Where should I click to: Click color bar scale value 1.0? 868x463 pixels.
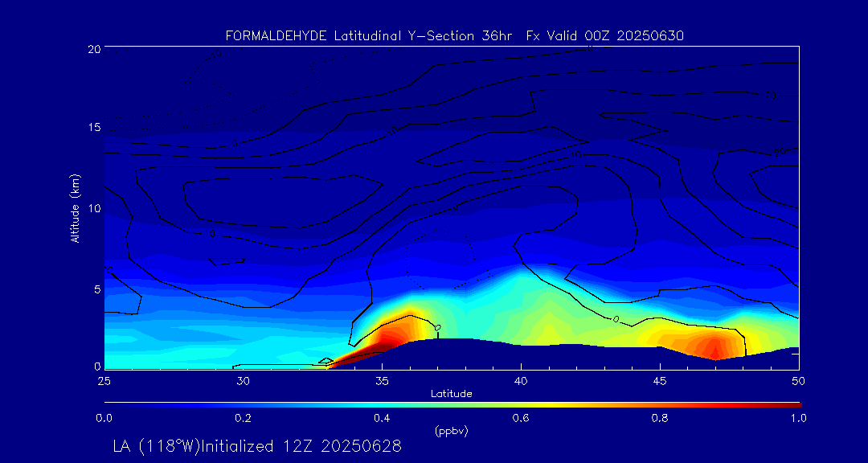click(798, 418)
